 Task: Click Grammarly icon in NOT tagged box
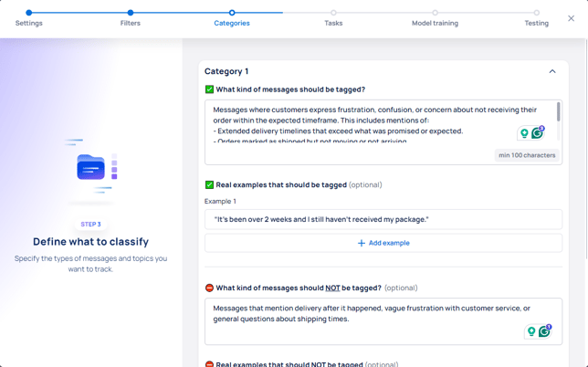(544, 331)
